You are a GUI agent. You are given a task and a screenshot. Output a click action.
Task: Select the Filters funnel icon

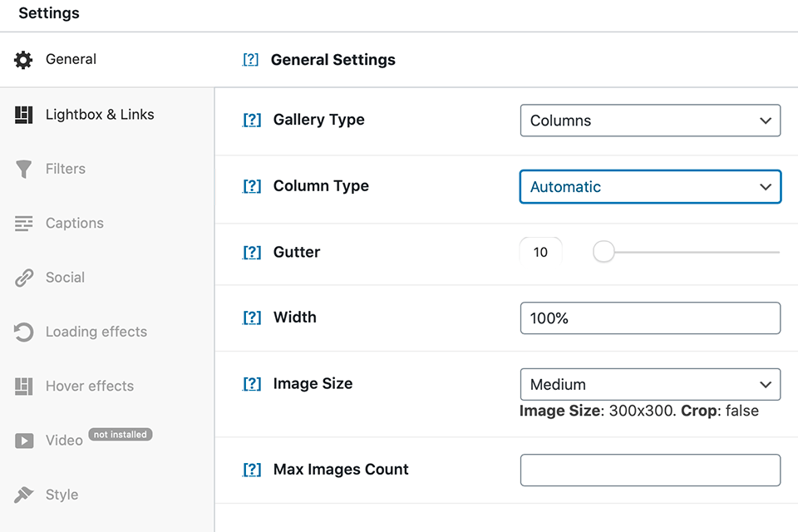pos(22,168)
